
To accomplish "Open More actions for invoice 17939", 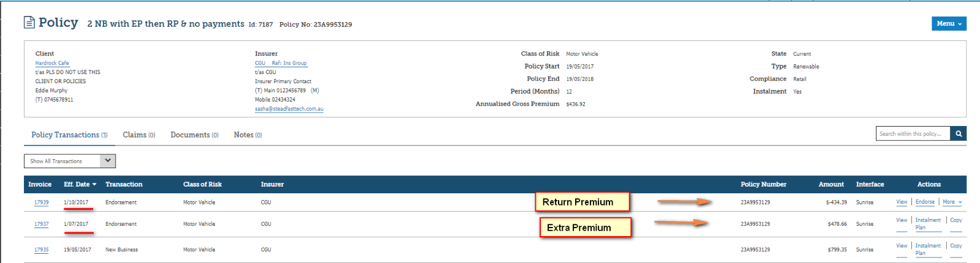I will [952, 202].
